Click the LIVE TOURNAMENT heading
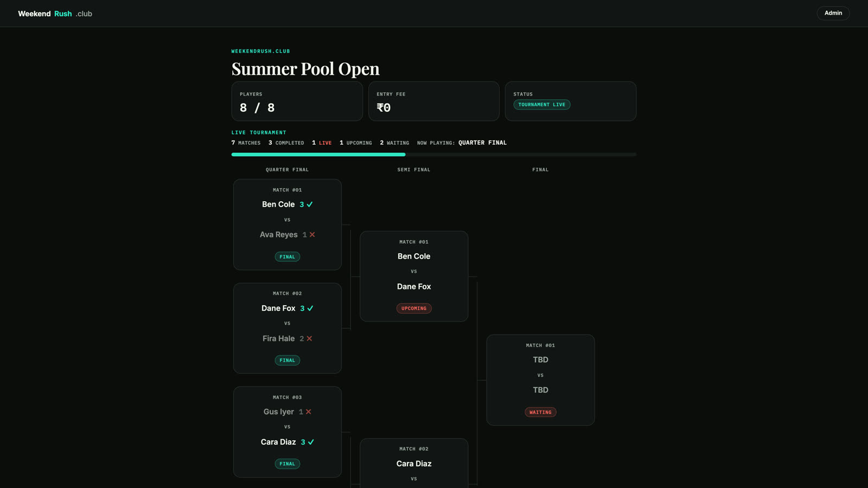Image resolution: width=868 pixels, height=488 pixels. pyautogui.click(x=259, y=133)
